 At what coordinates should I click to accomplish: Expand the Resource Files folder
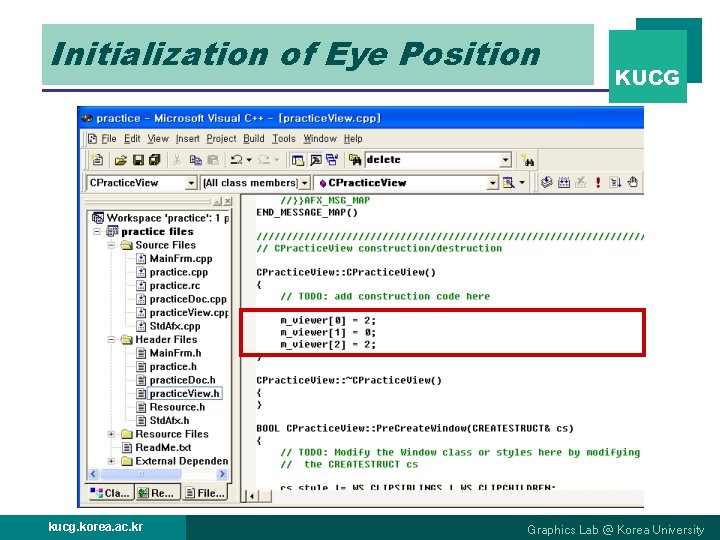pos(111,434)
